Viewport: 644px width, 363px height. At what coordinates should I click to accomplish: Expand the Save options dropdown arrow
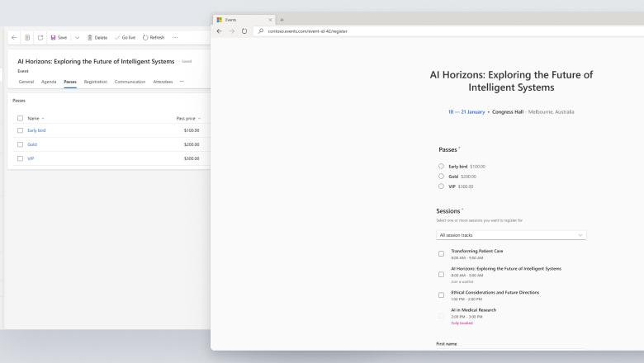[x=78, y=37]
